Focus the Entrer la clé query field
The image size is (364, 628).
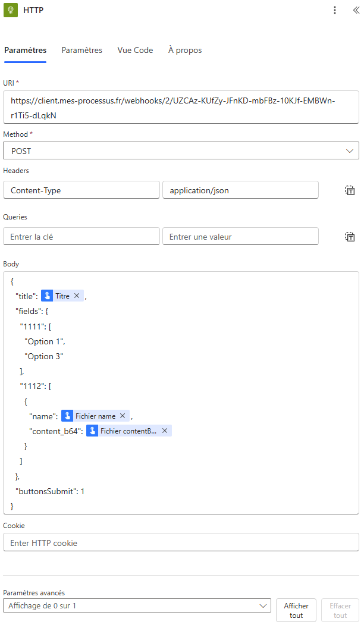click(x=81, y=237)
